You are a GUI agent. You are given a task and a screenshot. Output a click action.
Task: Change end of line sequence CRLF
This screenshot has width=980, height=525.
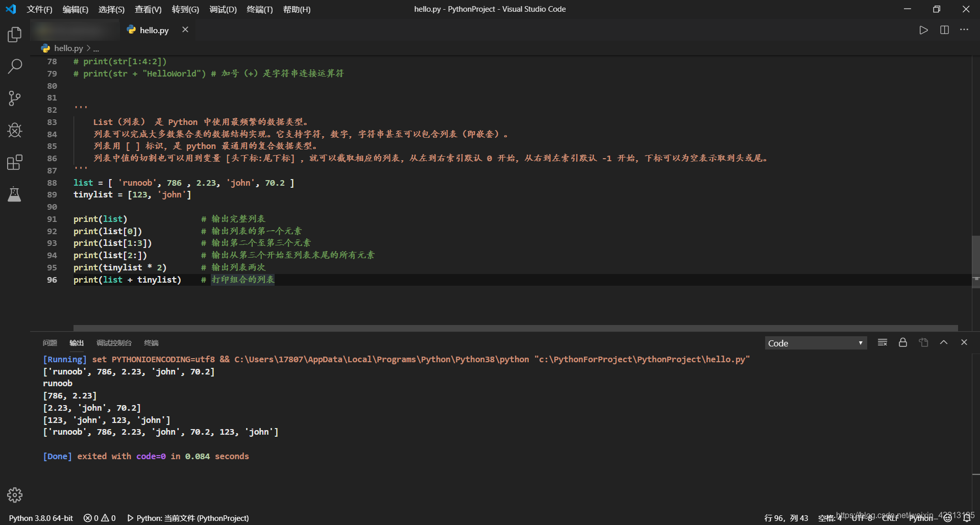(x=890, y=518)
